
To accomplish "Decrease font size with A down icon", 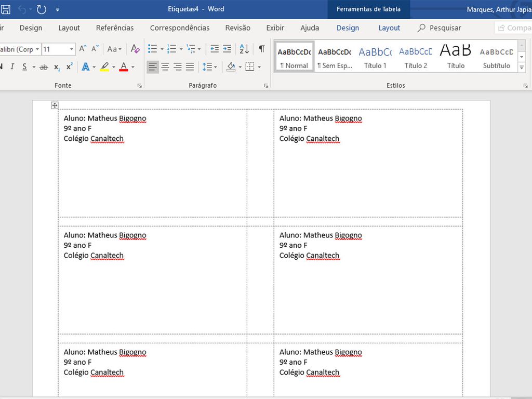I will 95,49.
